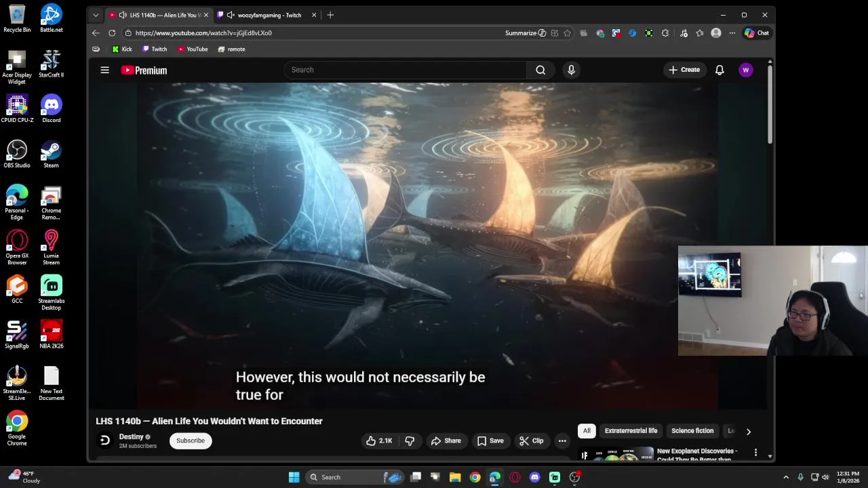Screen dimensions: 868x488
Task: Click the taskbar Search box
Action: (x=355, y=477)
